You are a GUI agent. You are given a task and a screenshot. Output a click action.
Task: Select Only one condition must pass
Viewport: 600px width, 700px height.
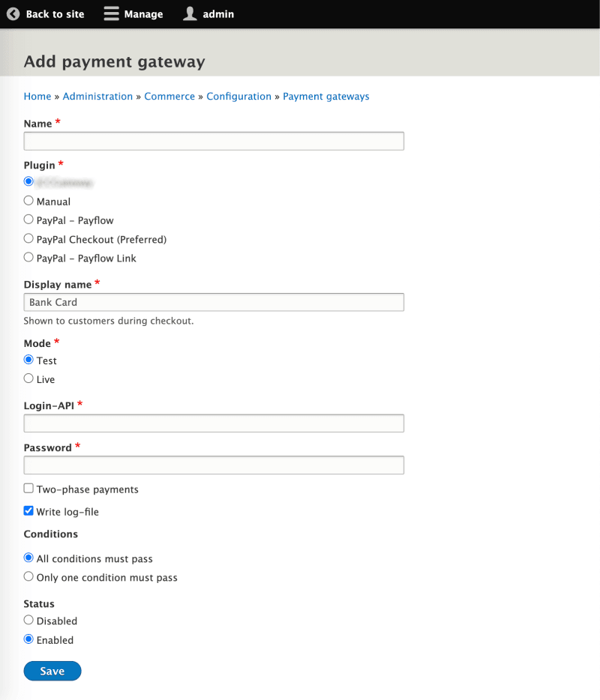(x=28, y=577)
